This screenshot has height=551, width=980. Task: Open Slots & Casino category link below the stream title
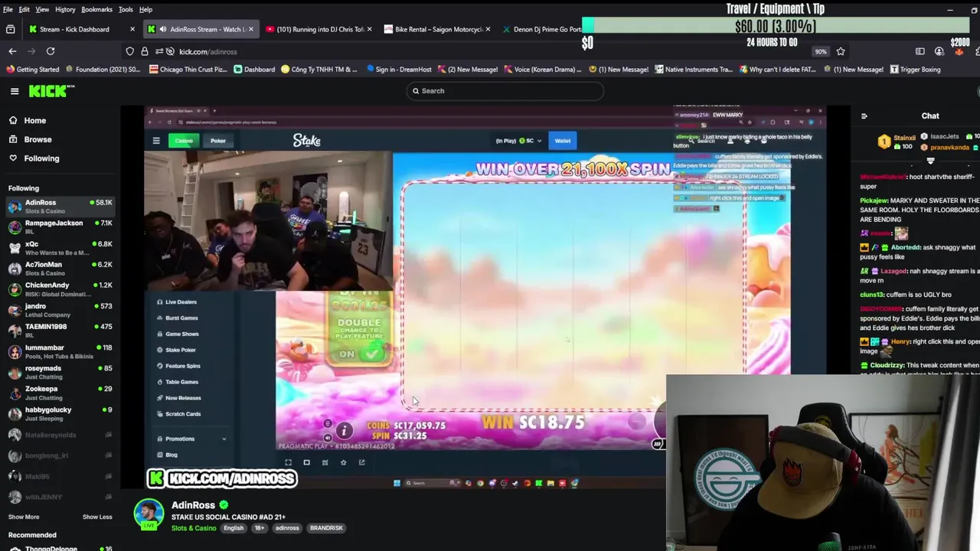pos(194,528)
